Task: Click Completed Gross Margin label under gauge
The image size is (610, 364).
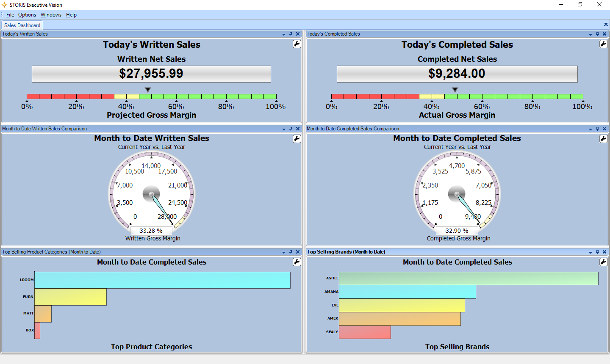Action: pos(459,238)
